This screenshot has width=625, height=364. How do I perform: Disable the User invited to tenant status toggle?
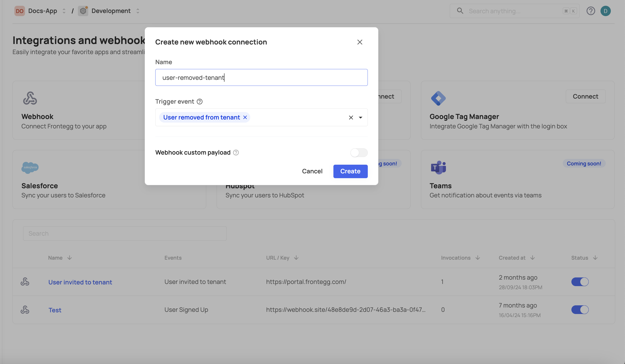pos(580,282)
